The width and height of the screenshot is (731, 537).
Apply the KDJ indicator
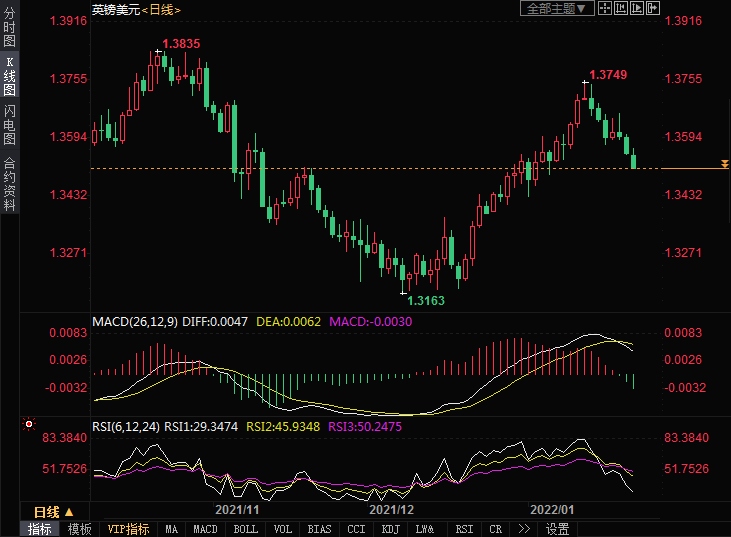click(391, 529)
